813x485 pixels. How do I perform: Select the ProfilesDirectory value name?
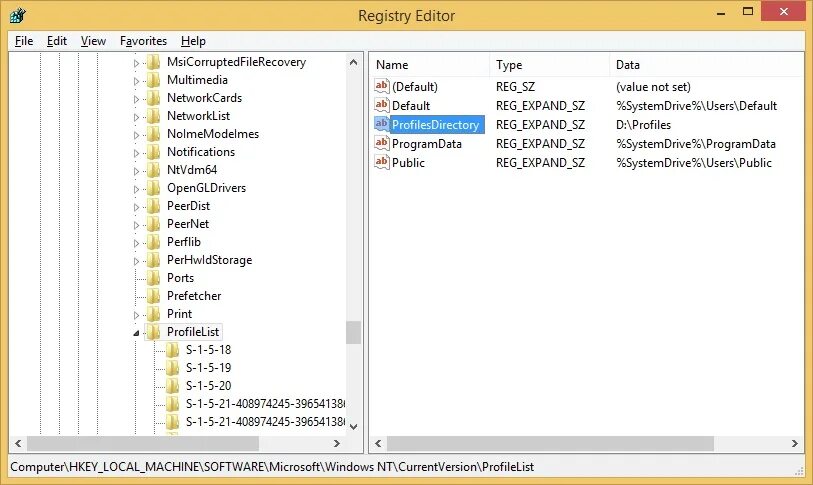pyautogui.click(x=436, y=124)
